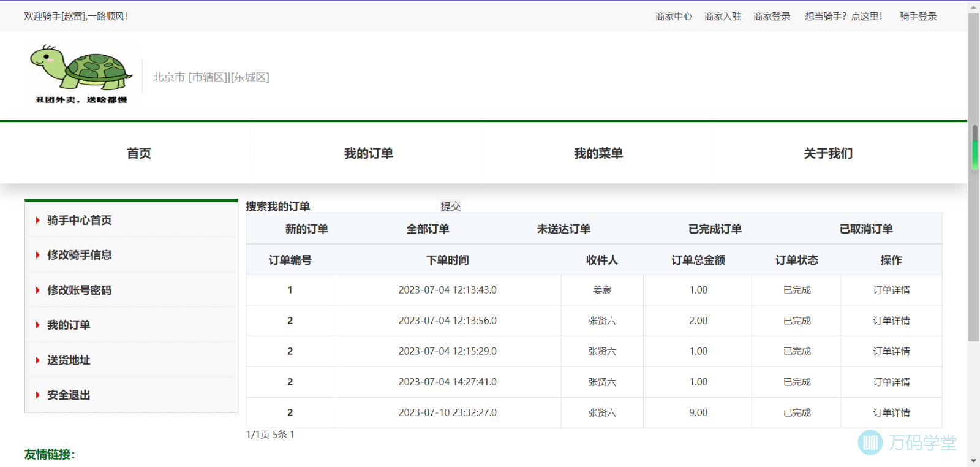Select 我的订单 in sidebar
Viewport: 980px width, 467px height.
[x=69, y=325]
